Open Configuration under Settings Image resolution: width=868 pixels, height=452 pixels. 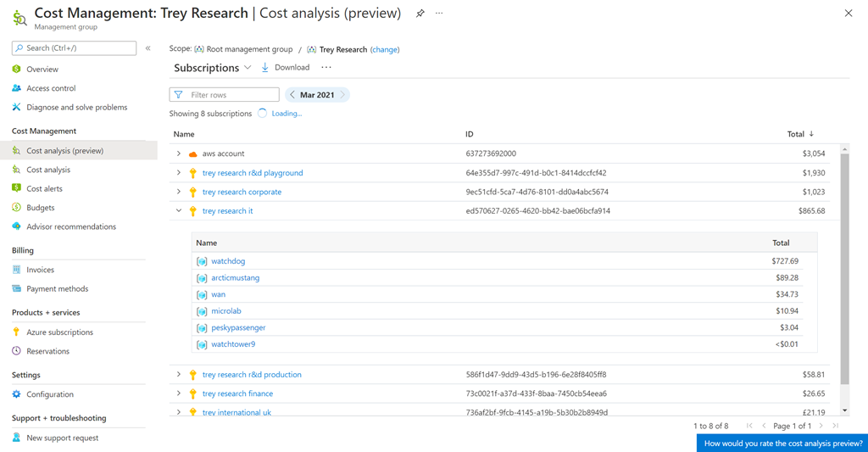[50, 394]
